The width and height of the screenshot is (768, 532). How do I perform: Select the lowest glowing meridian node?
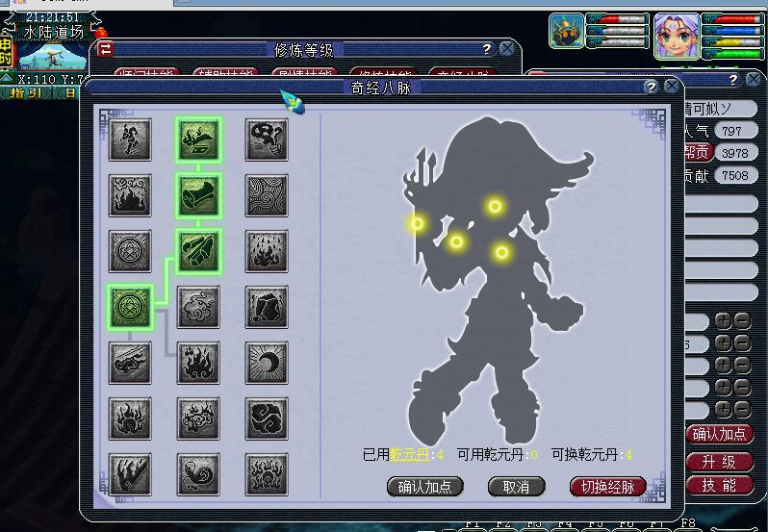pyautogui.click(x=501, y=253)
